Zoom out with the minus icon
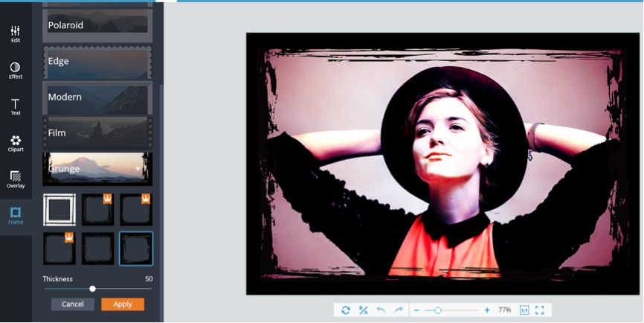The width and height of the screenshot is (644, 323). [x=416, y=310]
